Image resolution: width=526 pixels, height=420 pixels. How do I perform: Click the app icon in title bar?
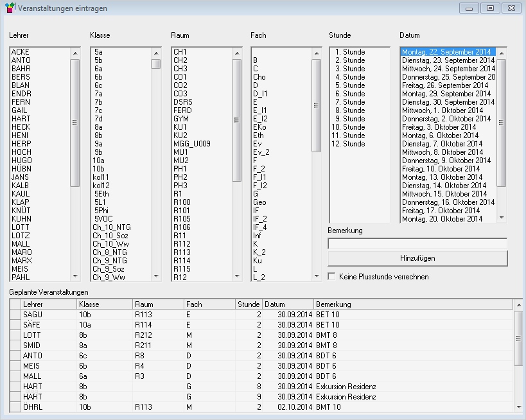(10, 8)
